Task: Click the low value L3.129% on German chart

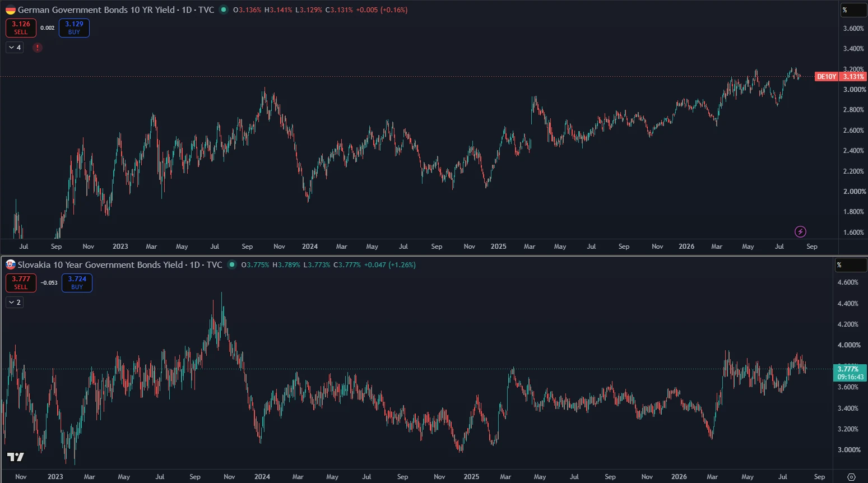Action: pos(309,10)
